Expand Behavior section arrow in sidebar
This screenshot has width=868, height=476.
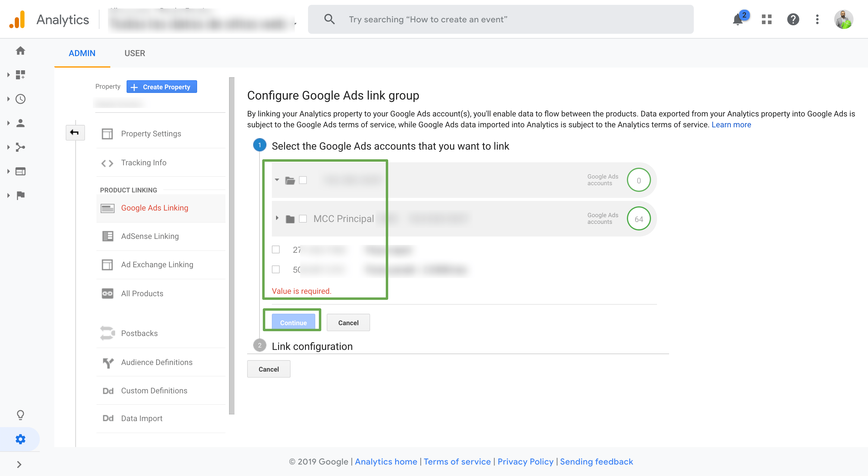[8, 171]
